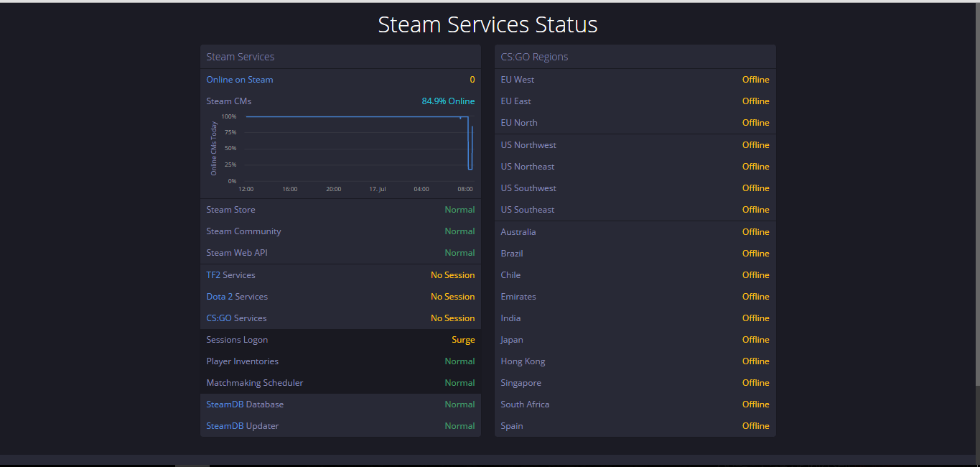Click the Dota 2 Services No Session status
Screen dimensions: 980x467
[x=453, y=297]
